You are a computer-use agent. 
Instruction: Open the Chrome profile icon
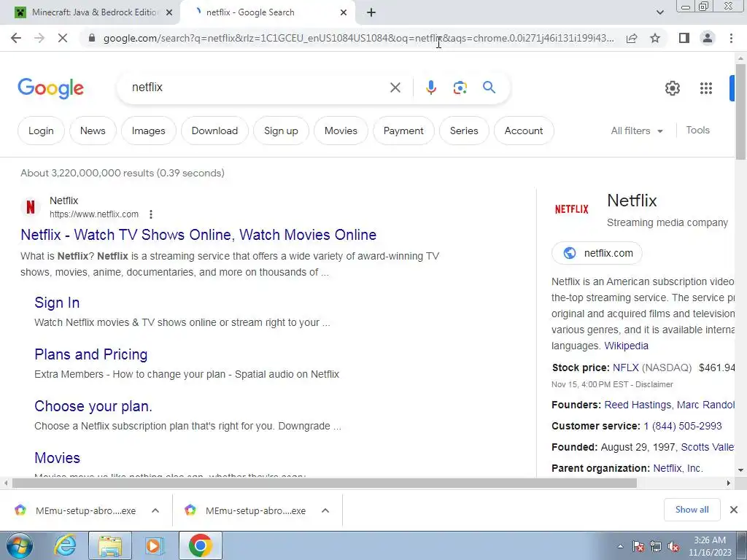click(x=708, y=38)
